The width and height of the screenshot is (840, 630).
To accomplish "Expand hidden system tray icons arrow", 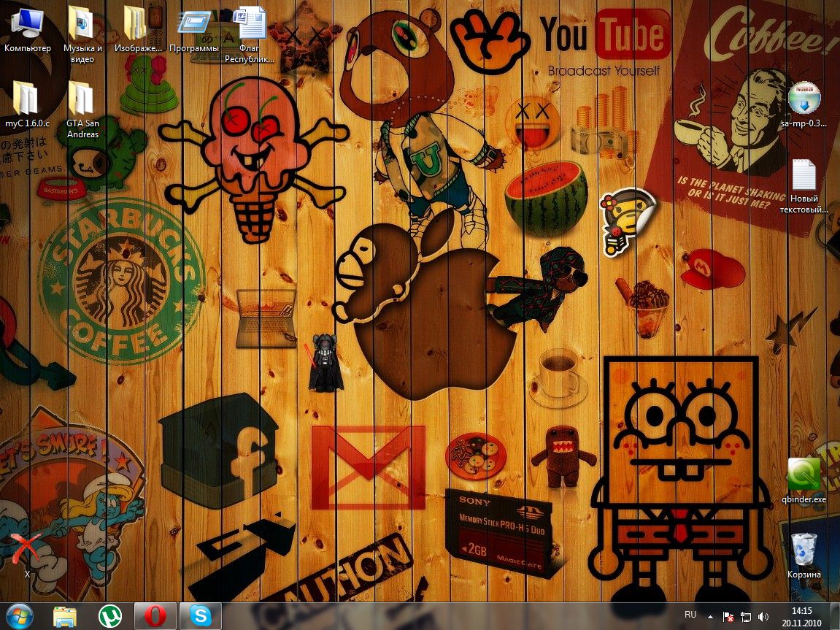I will pyautogui.click(x=710, y=617).
